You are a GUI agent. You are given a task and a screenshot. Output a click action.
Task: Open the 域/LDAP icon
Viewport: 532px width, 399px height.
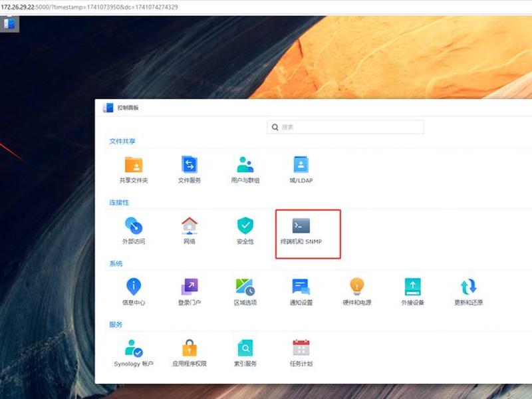tap(301, 164)
